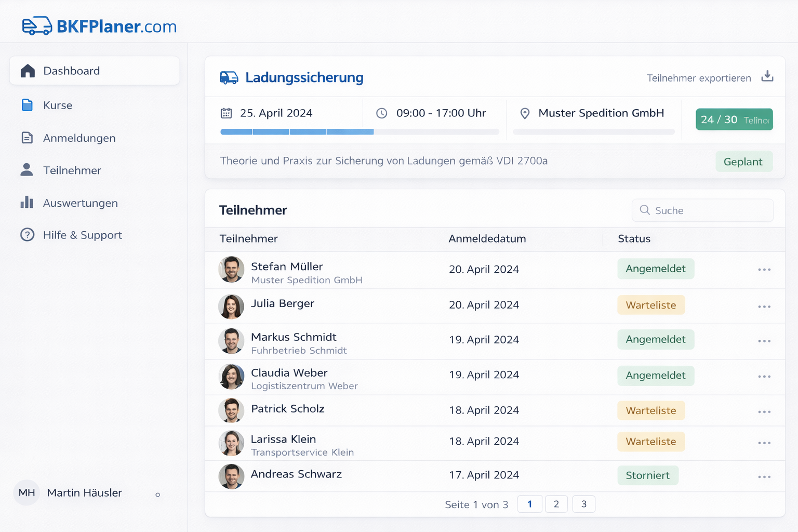Toggle the Storniert badge for Andreas Schwarz
This screenshot has height=532, width=798.
coord(648,475)
